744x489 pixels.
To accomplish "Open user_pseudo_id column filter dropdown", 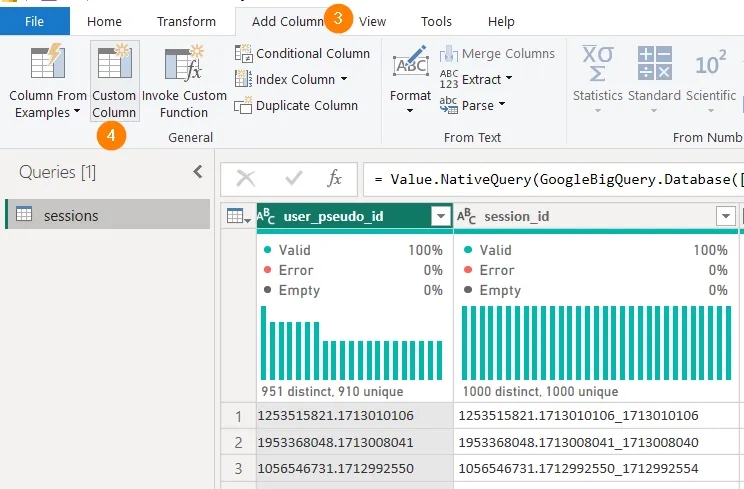I will [441, 216].
